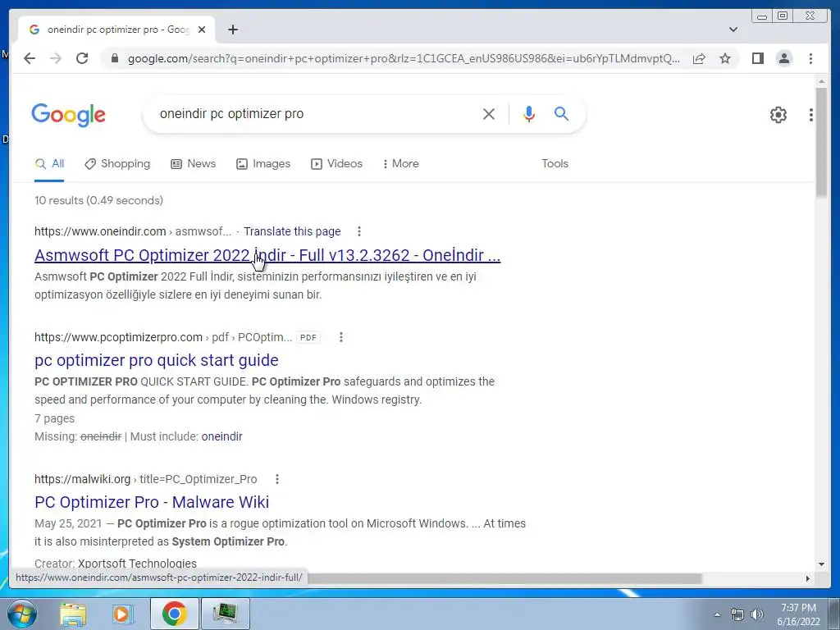The height and width of the screenshot is (630, 840).
Task: Select the All results tab
Action: 49,163
